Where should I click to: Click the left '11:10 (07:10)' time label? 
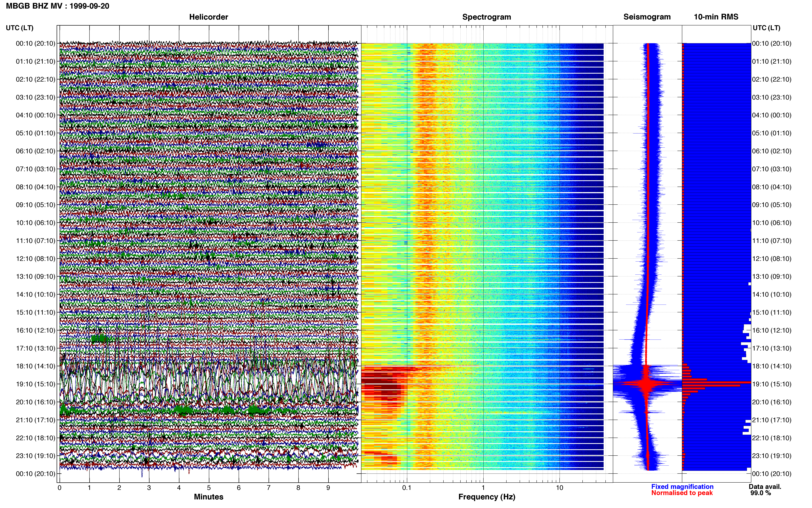(36, 240)
